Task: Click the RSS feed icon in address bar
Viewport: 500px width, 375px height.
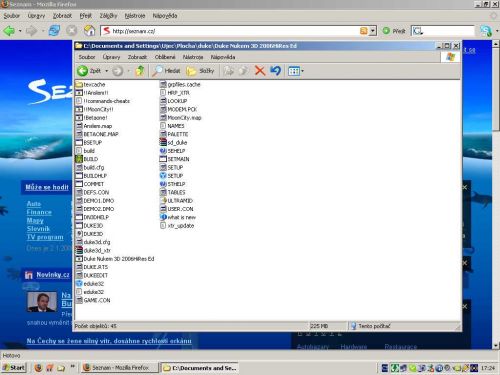Action: tap(364, 31)
